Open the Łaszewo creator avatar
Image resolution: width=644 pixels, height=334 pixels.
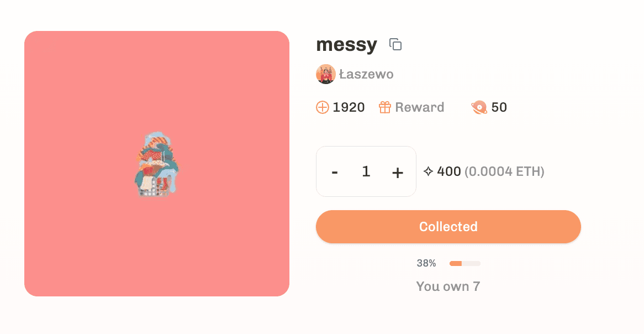coord(326,74)
